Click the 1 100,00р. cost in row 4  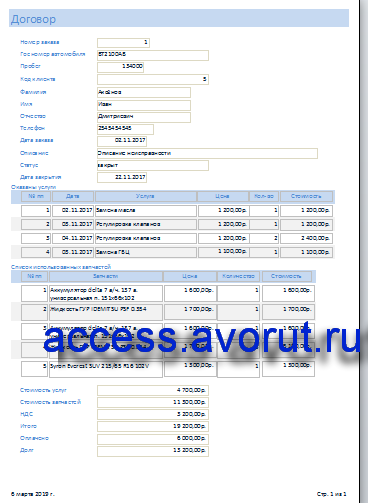[306, 252]
